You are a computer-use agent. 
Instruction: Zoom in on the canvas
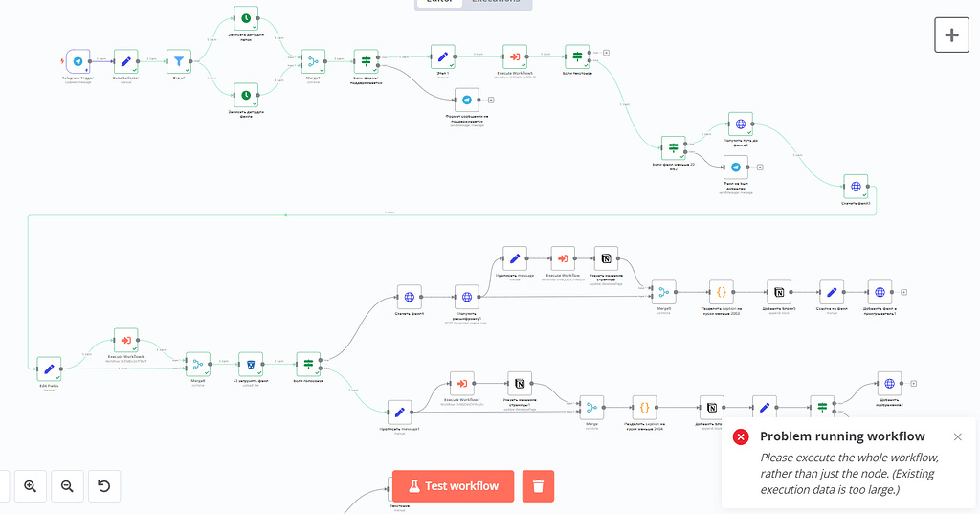(x=30, y=486)
